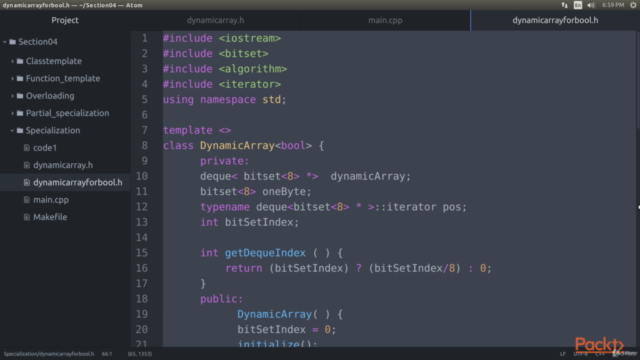Place cursor on '#include <bitset>' line

216,54
